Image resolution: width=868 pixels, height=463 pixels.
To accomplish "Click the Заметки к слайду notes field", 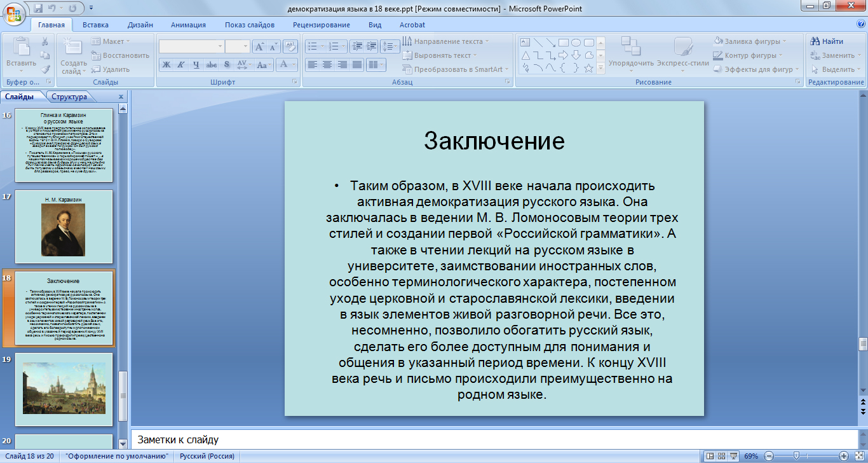I will coord(494,439).
